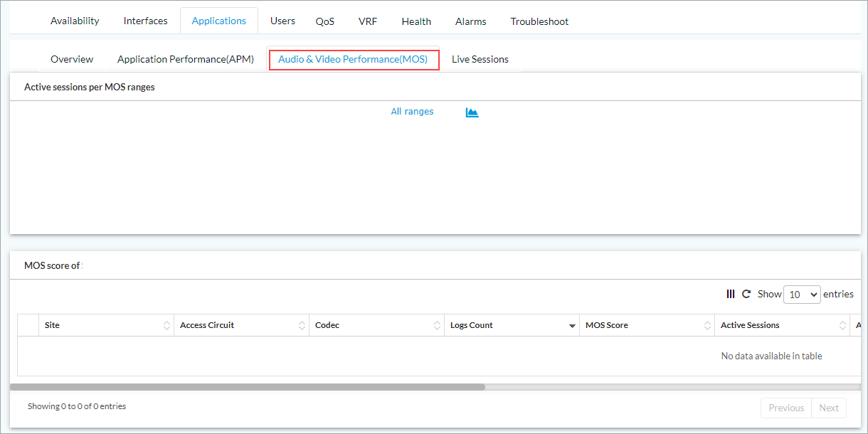868x434 pixels.
Task: Open the Show entries count dropdown
Action: (802, 294)
